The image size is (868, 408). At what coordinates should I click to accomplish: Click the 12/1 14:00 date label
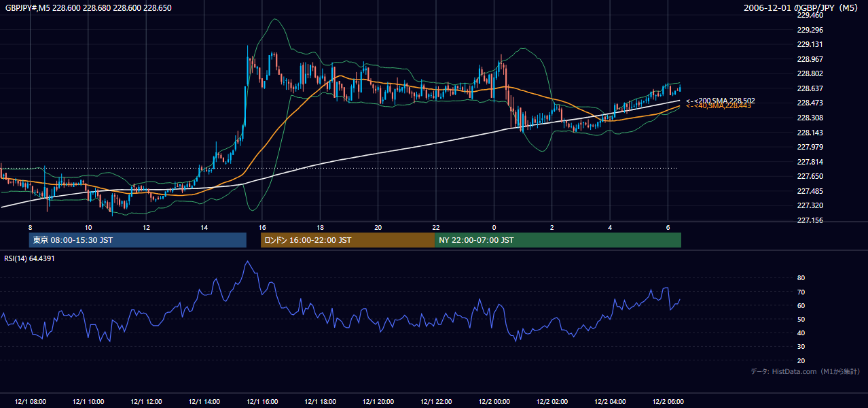204,402
